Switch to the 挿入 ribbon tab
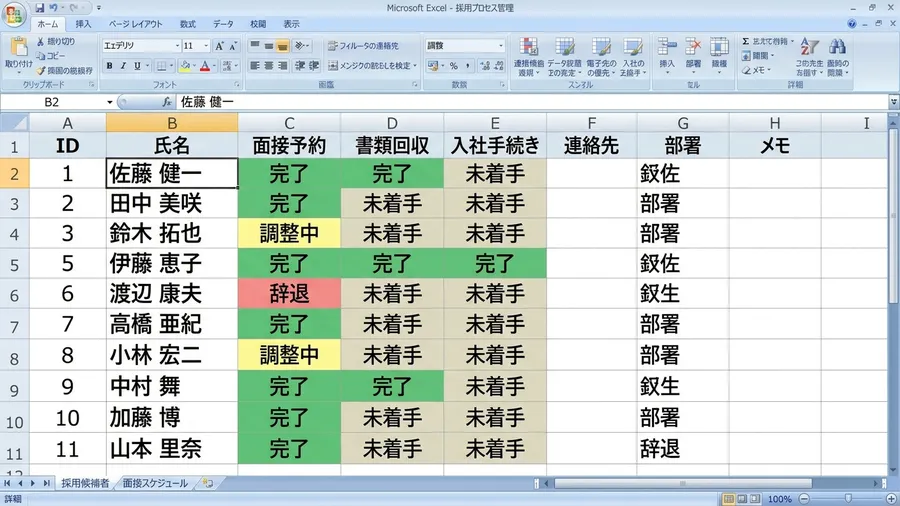 tap(83, 24)
